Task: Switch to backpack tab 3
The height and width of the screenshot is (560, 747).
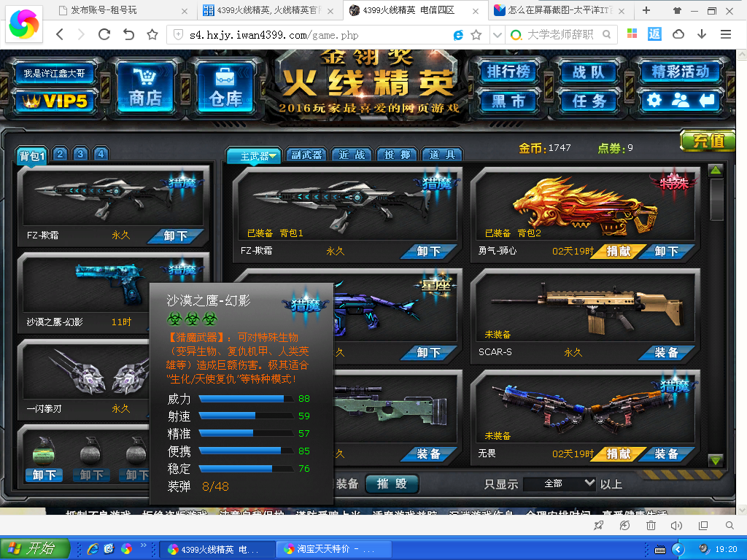Action: click(x=80, y=154)
